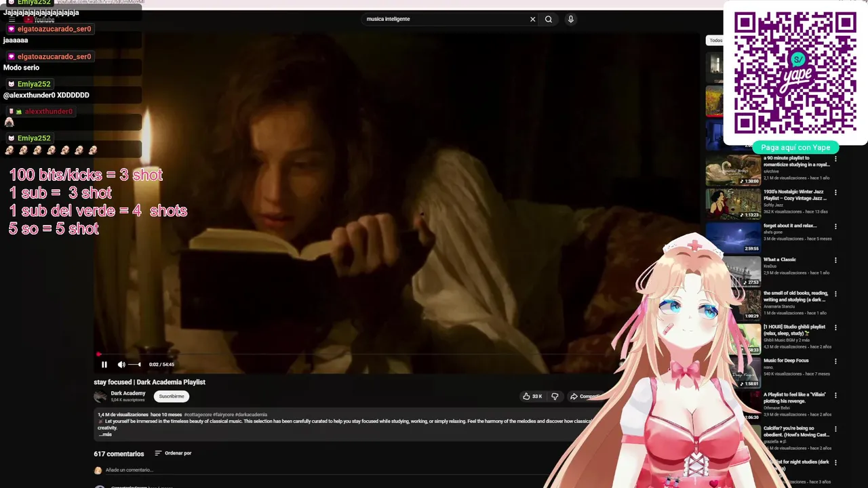
Task: Open options for 'Calcifer? you're being so obedient'
Action: coord(835,429)
